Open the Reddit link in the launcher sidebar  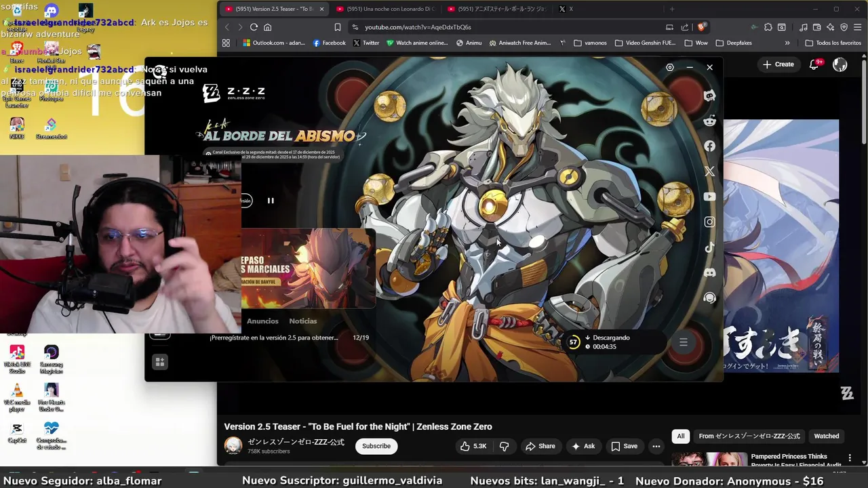tap(709, 121)
